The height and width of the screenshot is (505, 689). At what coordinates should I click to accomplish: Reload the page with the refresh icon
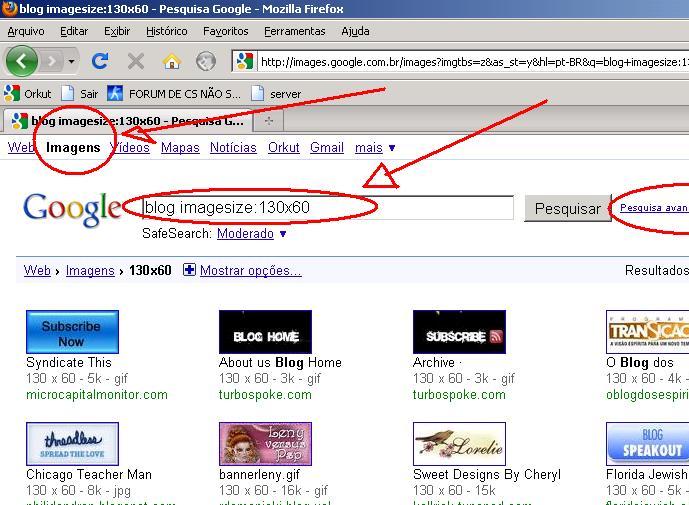[100, 61]
